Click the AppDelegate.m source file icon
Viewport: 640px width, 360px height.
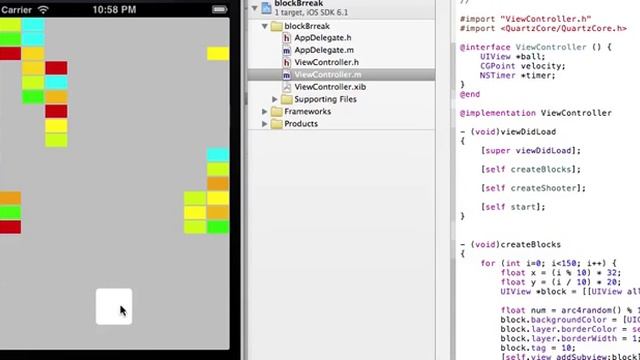click(287, 50)
